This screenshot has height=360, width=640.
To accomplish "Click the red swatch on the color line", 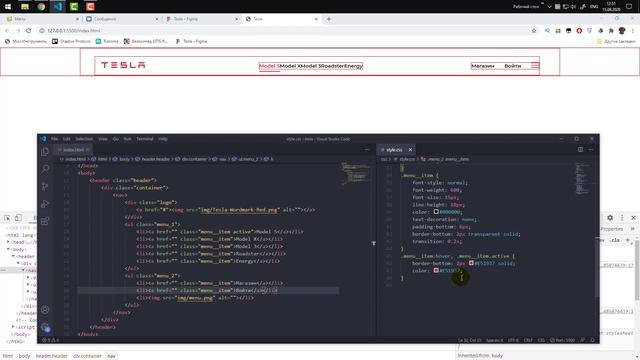I will [436, 271].
